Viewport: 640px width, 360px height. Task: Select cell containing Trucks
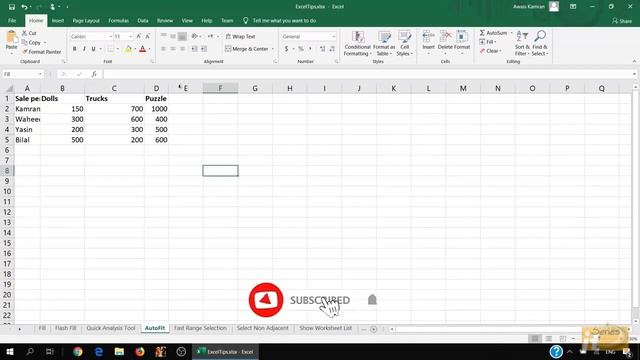pyautogui.click(x=114, y=98)
